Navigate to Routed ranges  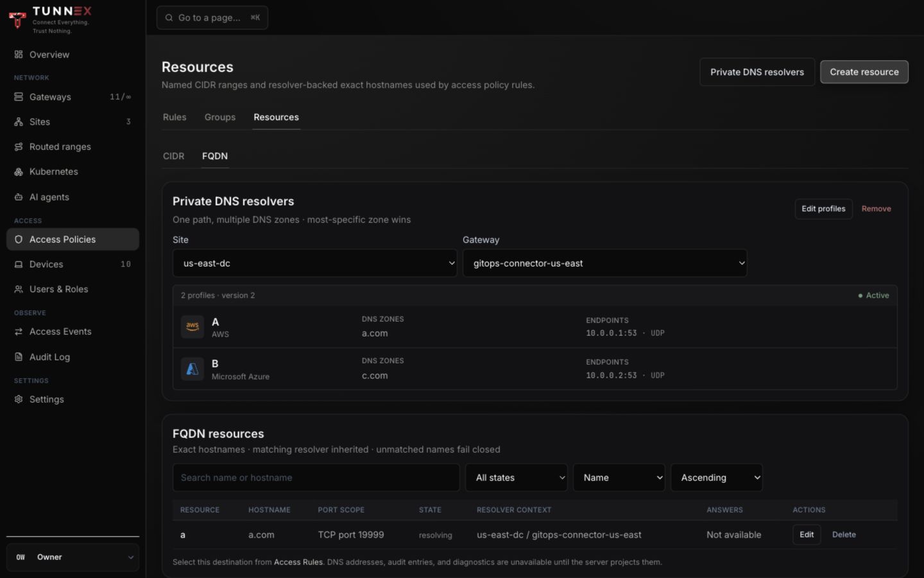tap(73, 147)
